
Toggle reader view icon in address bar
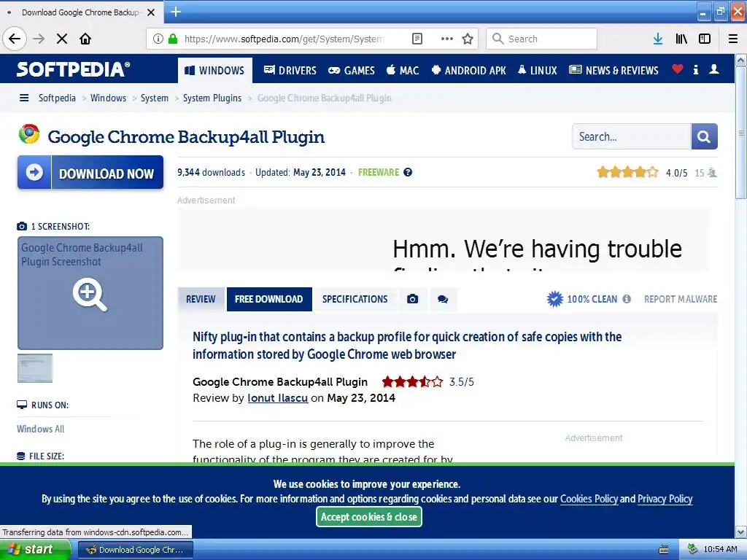pyautogui.click(x=417, y=39)
